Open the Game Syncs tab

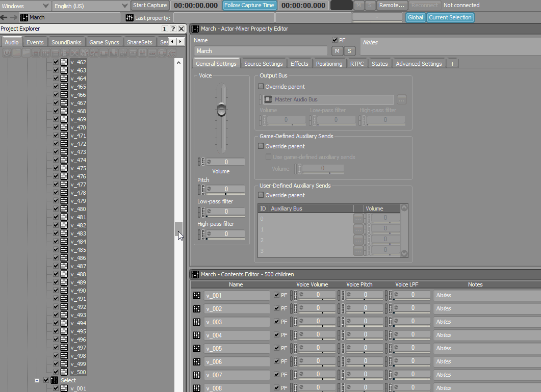pos(104,42)
